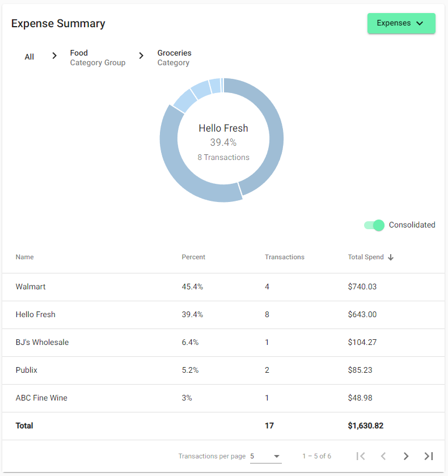Screen dimensions: 448x476
Task: Sort the table by the Percent column
Action: 193,257
